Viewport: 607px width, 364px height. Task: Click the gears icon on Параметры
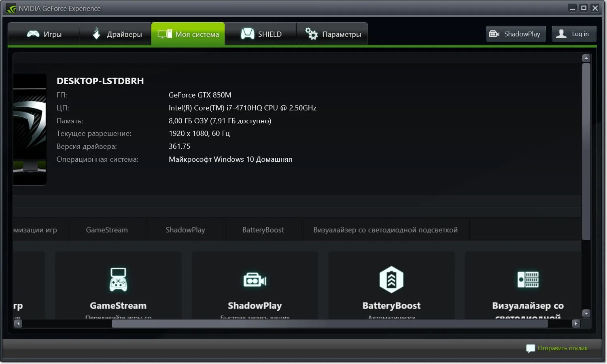312,34
